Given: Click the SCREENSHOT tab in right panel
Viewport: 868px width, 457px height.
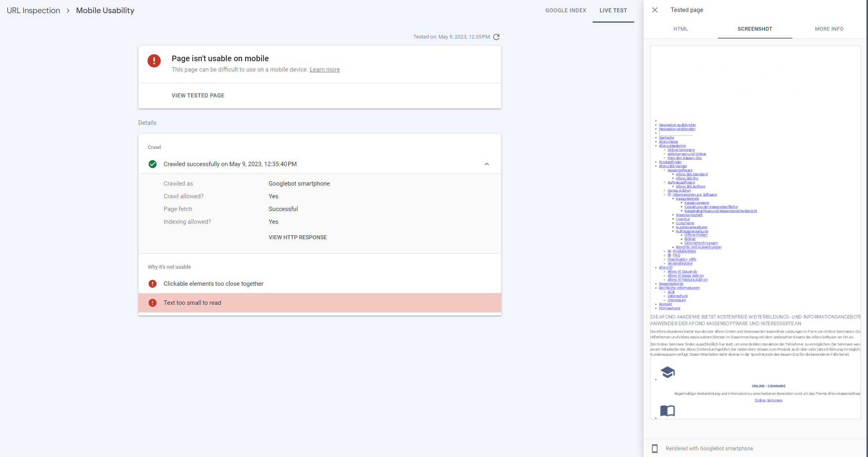Looking at the screenshot, I should click(754, 29).
